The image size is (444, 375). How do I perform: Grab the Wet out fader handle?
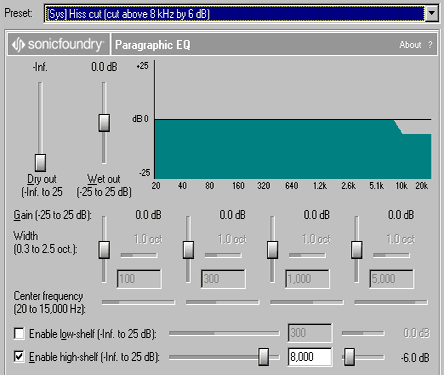(104, 123)
